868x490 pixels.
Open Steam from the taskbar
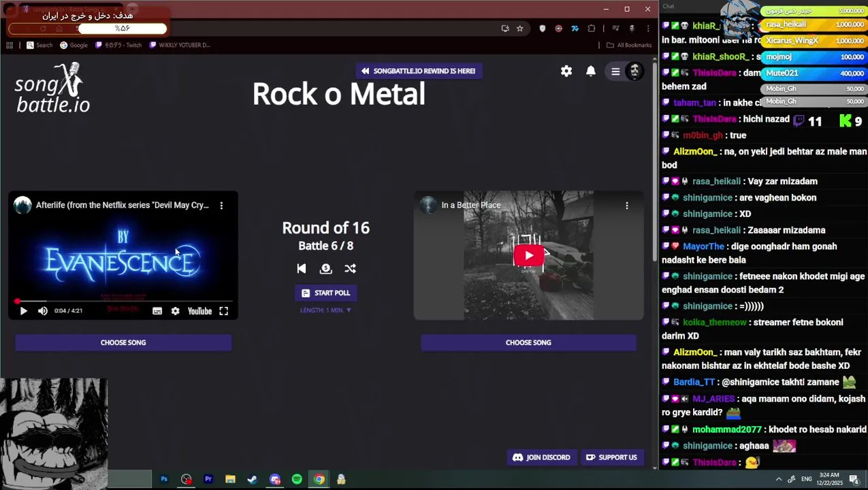253,479
